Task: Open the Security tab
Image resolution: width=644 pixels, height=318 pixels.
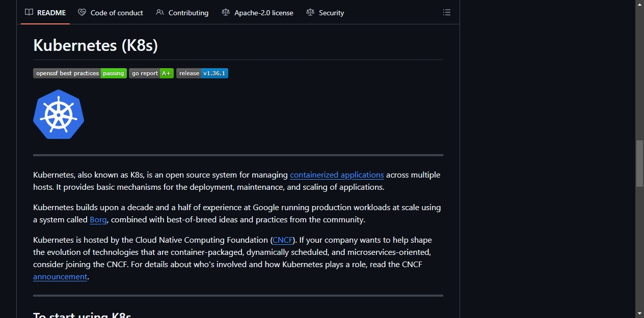Action: tap(325, 13)
